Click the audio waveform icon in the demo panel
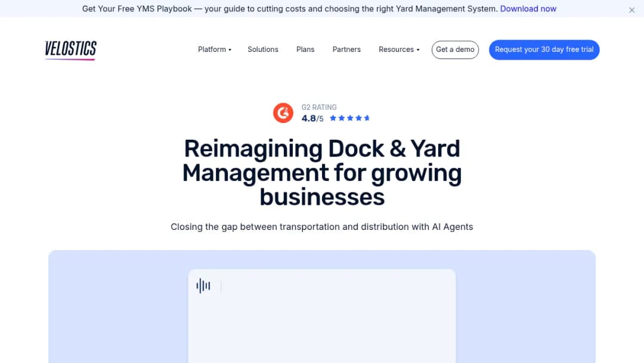Viewport: 644px width, 363px height. click(203, 286)
